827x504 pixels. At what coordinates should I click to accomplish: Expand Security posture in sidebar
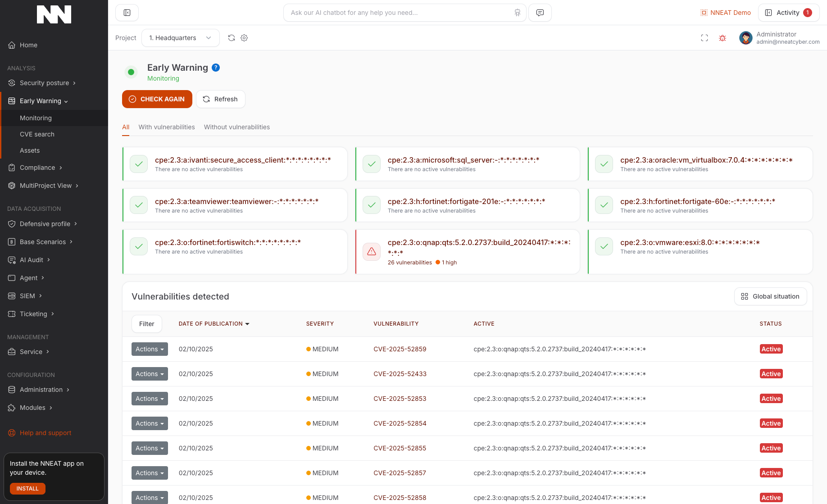pos(45,83)
